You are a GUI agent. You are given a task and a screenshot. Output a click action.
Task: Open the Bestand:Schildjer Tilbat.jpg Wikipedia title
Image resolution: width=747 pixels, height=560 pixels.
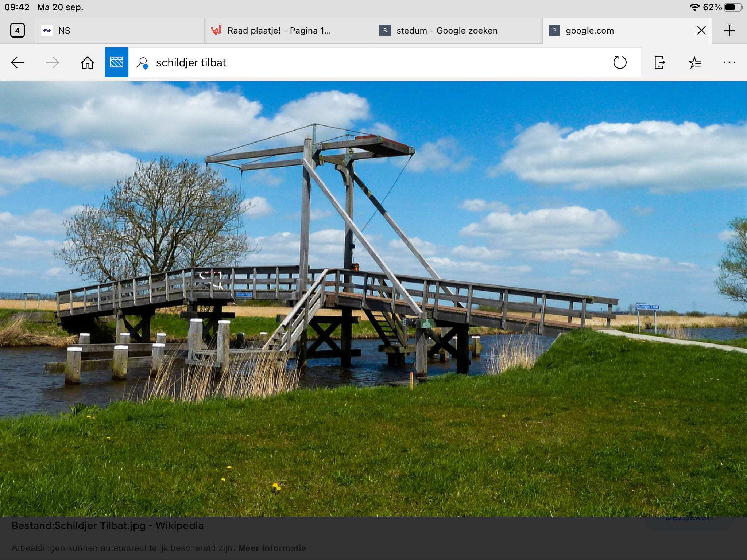tap(108, 525)
